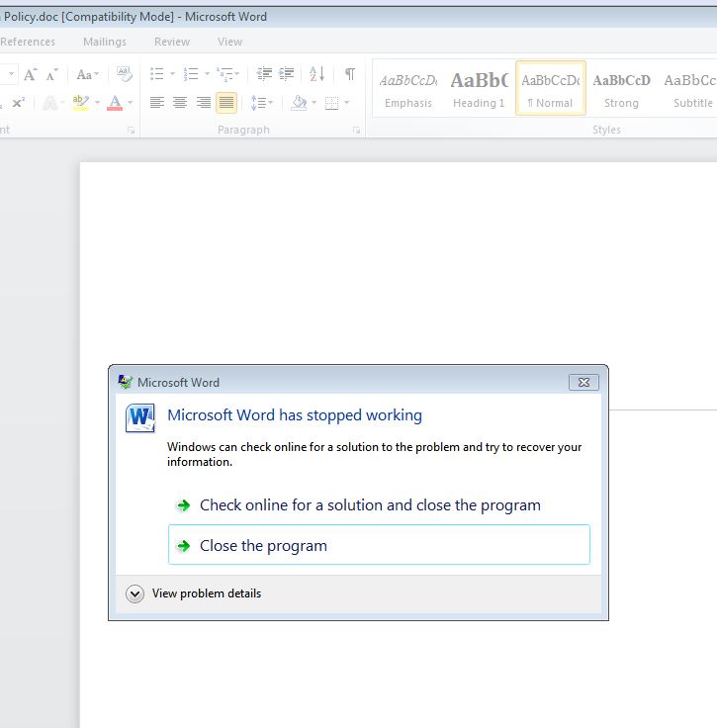Open the Font dialog launcher
The height and width of the screenshot is (728, 717).
131,131
